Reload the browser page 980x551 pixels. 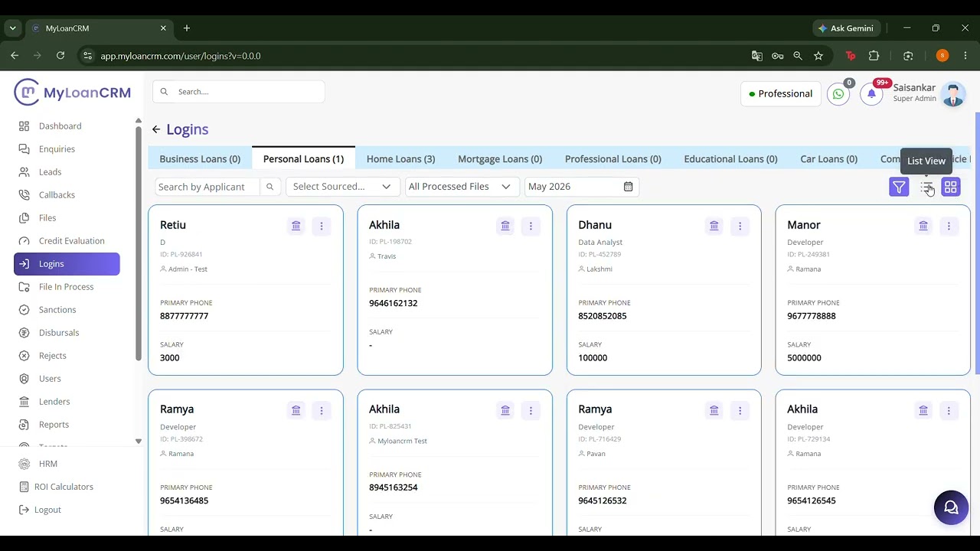(60, 56)
